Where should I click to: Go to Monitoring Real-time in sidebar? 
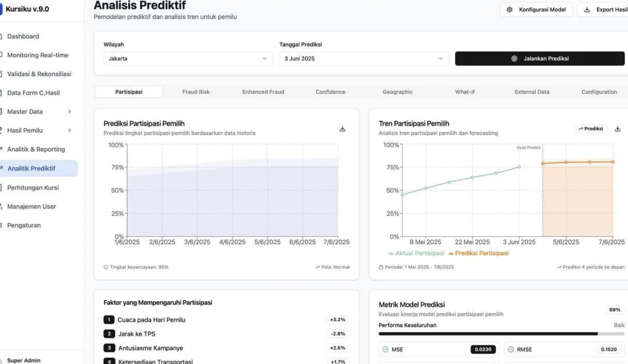[x=37, y=55]
